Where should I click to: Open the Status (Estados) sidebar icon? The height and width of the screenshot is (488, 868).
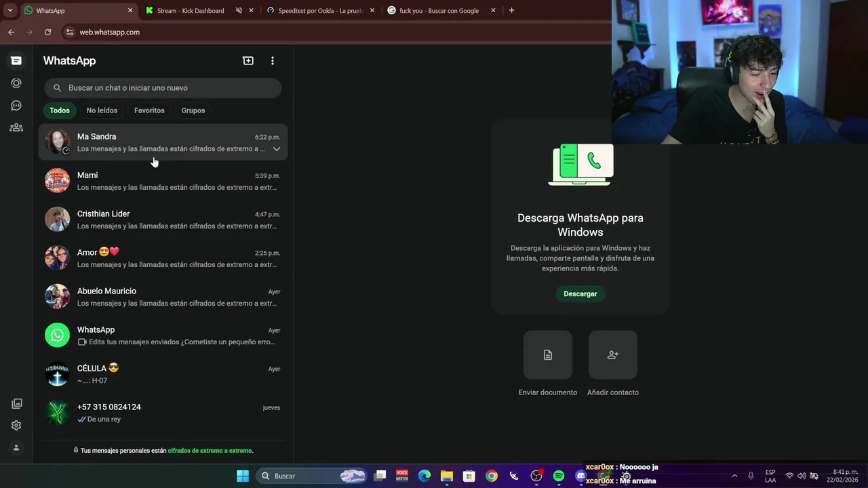16,83
